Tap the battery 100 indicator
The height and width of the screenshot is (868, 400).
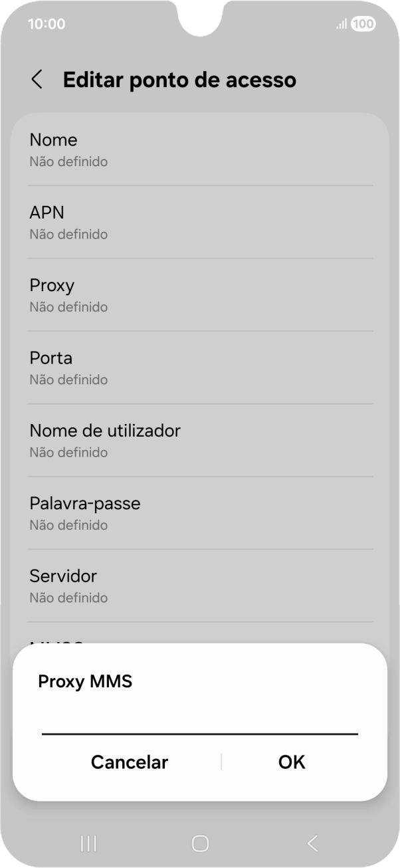click(362, 24)
